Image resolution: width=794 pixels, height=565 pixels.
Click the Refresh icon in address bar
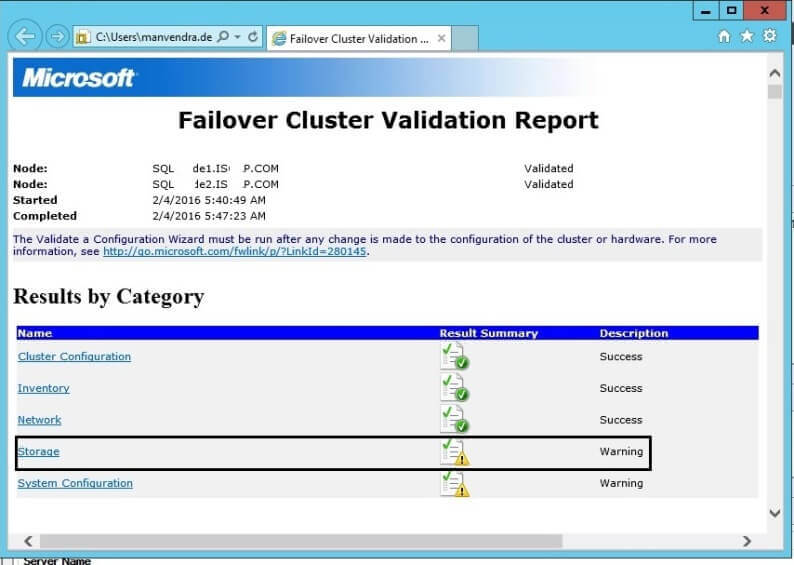(253, 37)
